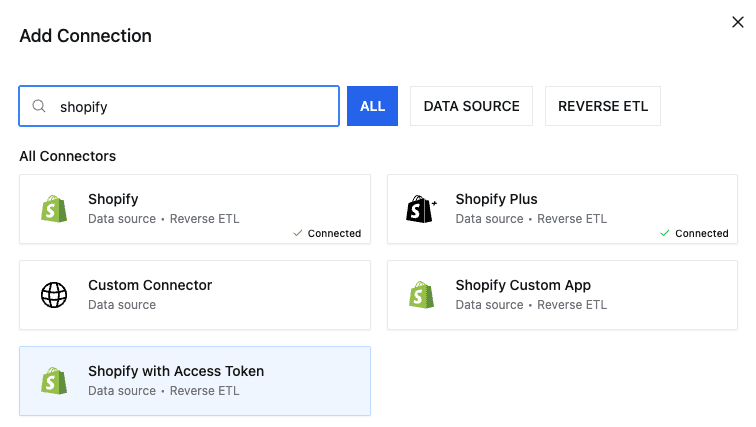This screenshot has width=756, height=427.
Task: Filter connectors by DATA SOURCE
Action: tap(472, 106)
